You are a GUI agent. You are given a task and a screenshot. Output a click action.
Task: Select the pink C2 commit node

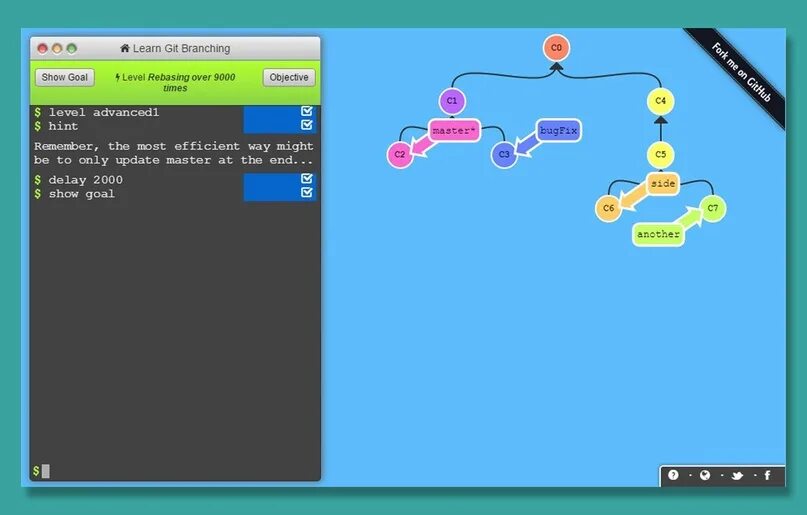tap(399, 154)
